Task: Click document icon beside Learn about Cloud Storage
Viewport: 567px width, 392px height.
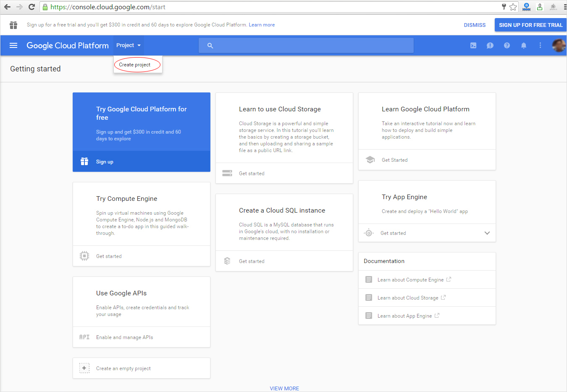Action: [369, 297]
